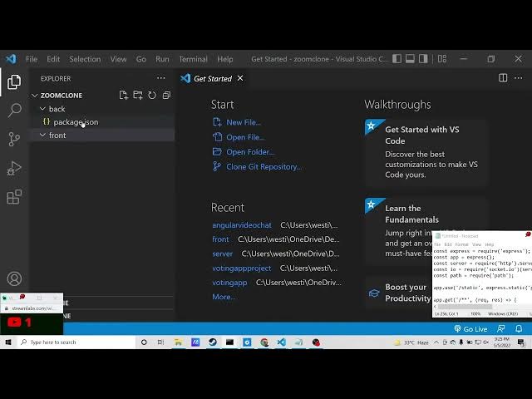The width and height of the screenshot is (532, 399).
Task: Click the New File... link
Action: [237, 122]
